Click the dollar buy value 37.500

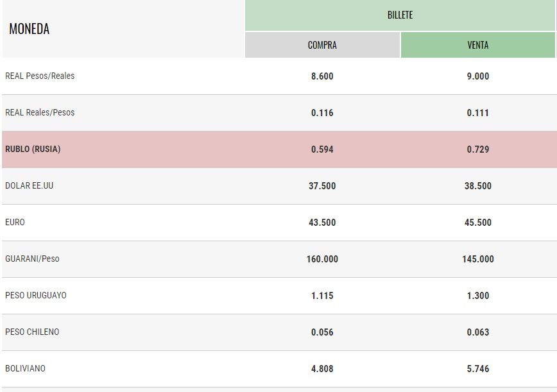322,186
